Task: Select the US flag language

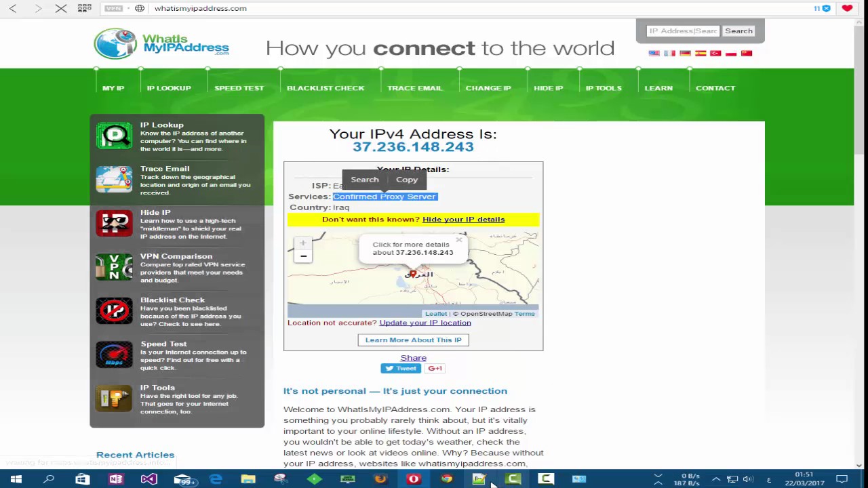Action: click(654, 53)
